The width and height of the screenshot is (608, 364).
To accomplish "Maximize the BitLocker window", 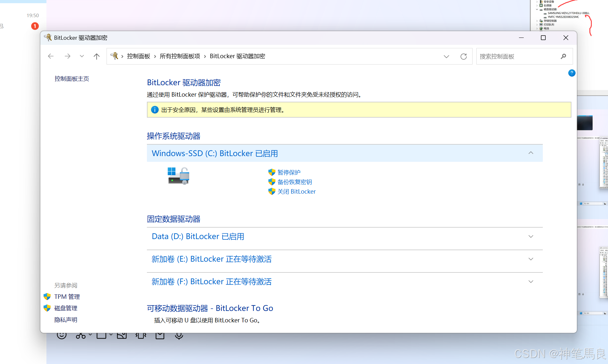I will pos(543,38).
